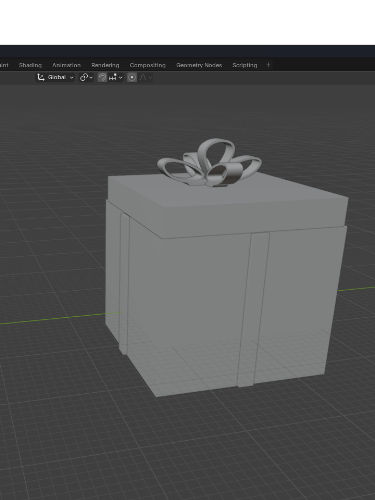This screenshot has height=500, width=375.
Task: Switch to the Rendering workspace tab
Action: (105, 65)
